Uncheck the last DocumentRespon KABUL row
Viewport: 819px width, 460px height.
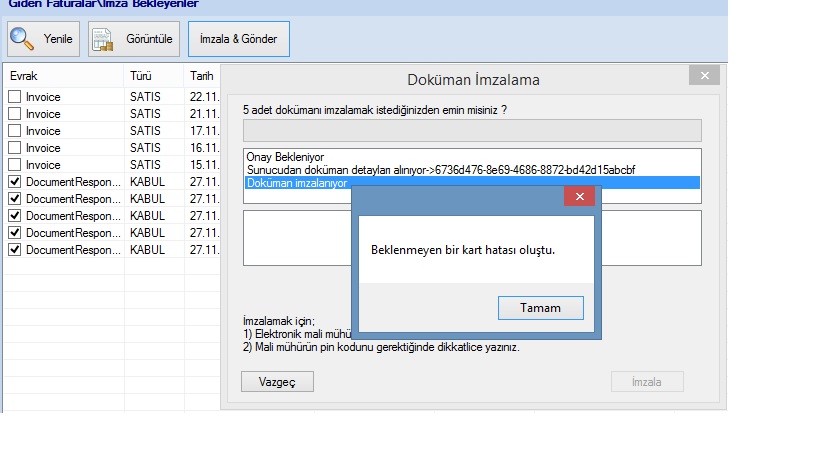[14, 249]
